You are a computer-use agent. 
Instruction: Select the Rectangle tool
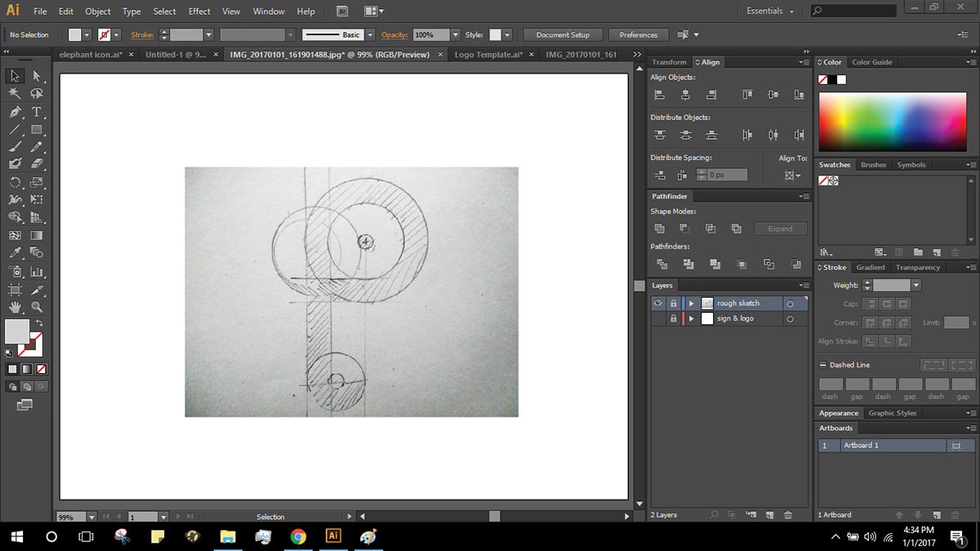pos(37,130)
